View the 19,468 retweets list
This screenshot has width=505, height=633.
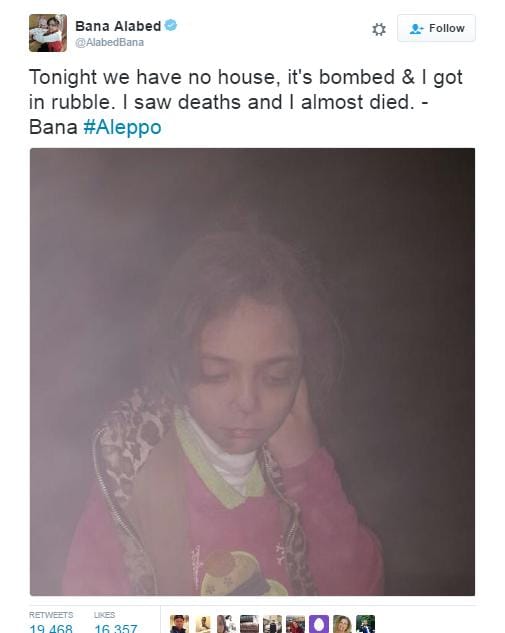[x=51, y=629]
